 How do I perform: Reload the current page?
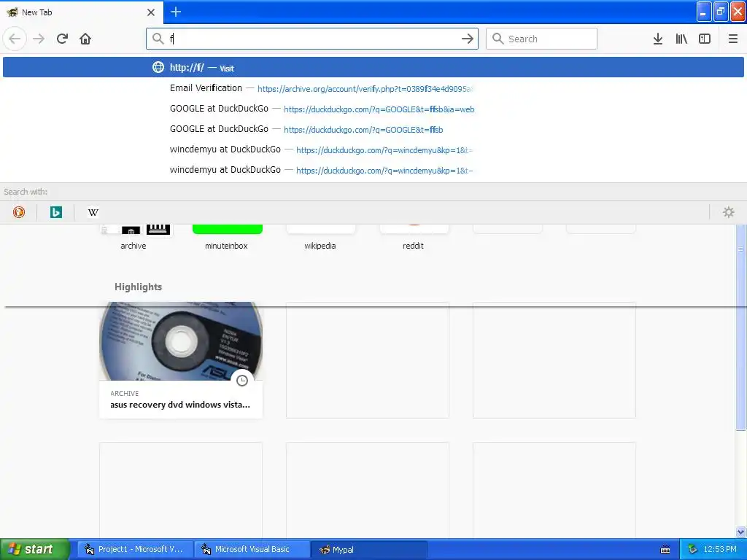click(x=62, y=39)
